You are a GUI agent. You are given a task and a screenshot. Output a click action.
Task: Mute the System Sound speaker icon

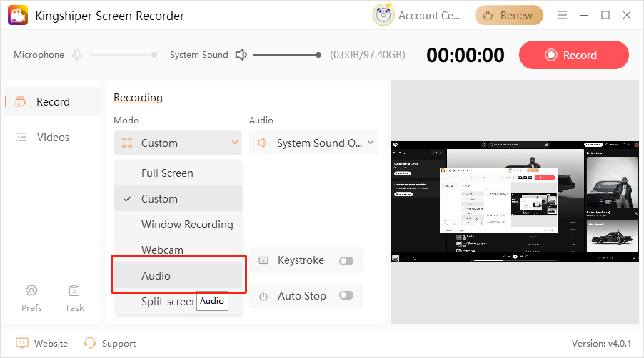[x=241, y=54]
